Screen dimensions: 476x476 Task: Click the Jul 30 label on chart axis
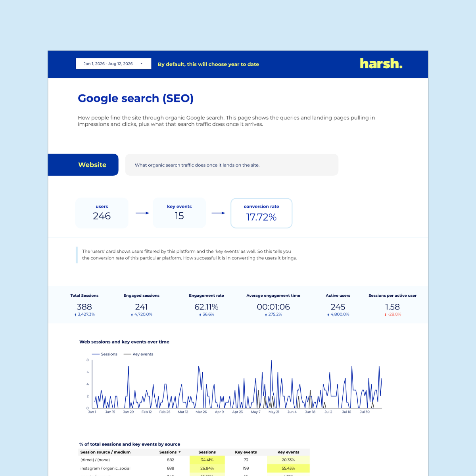coord(365,412)
